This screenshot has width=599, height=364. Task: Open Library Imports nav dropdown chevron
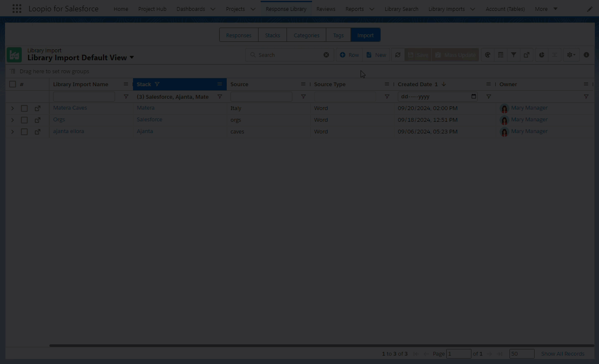473,9
